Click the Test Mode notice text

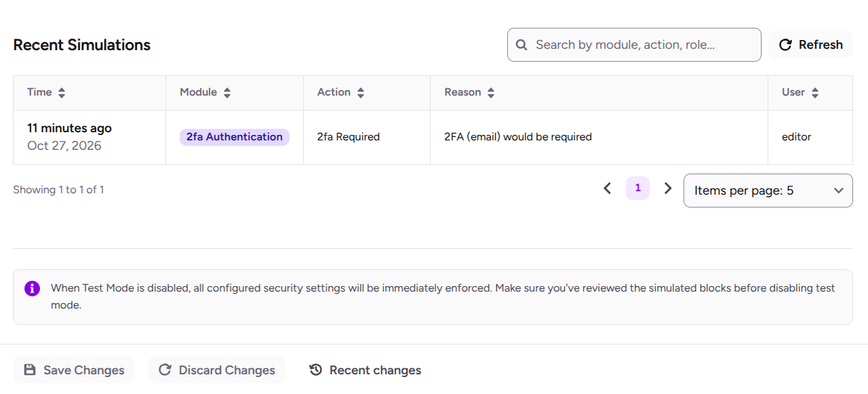(443, 296)
